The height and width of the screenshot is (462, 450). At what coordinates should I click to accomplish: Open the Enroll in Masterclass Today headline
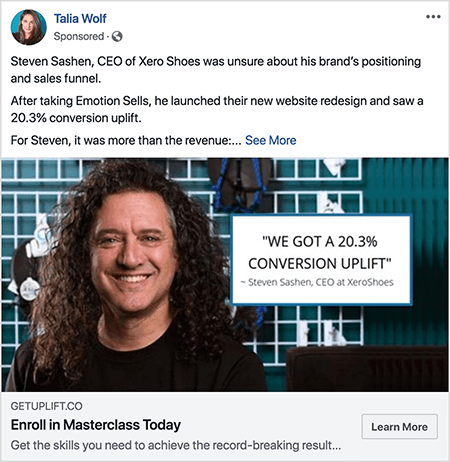point(96,425)
